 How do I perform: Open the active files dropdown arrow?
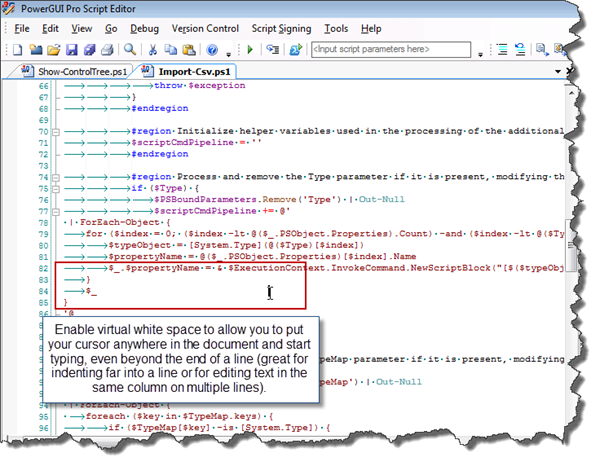558,72
